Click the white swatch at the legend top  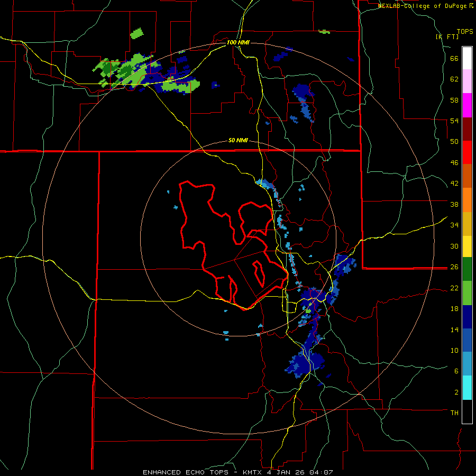pos(467,58)
